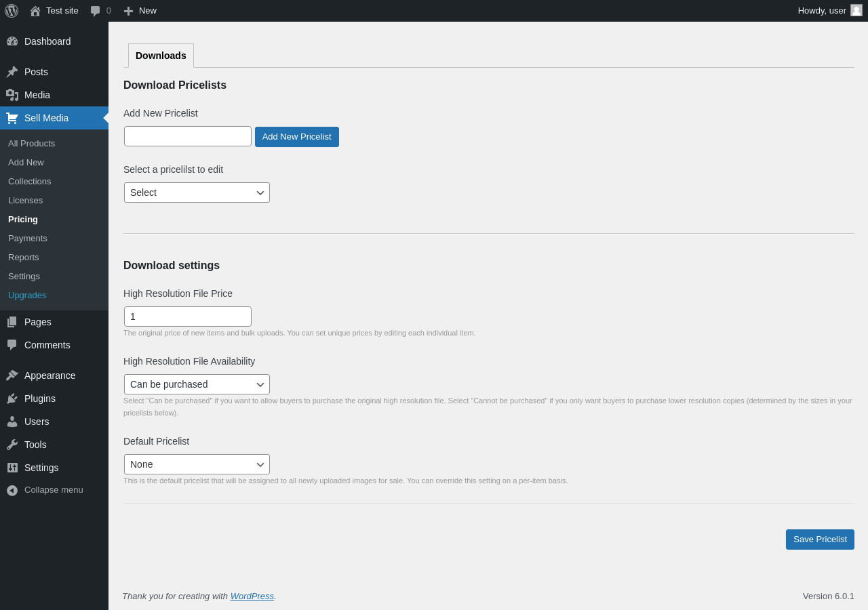
Task: Click the Plugins plug icon
Action: (x=12, y=399)
